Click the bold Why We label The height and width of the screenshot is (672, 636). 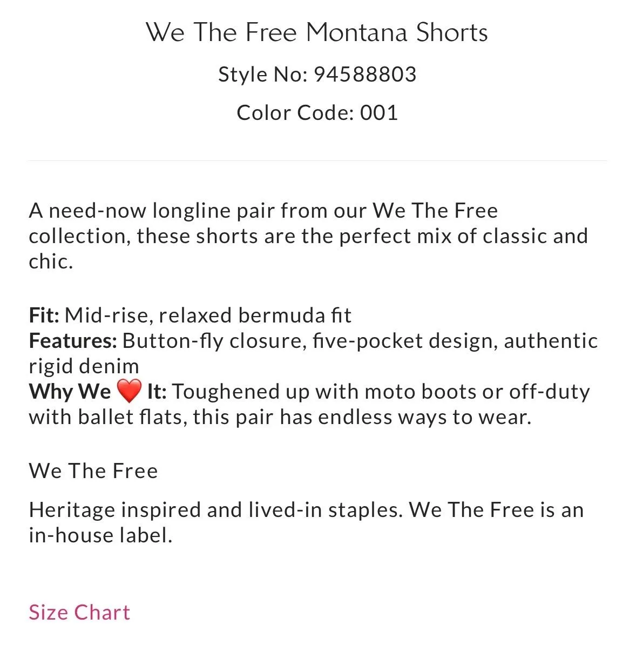coord(70,391)
